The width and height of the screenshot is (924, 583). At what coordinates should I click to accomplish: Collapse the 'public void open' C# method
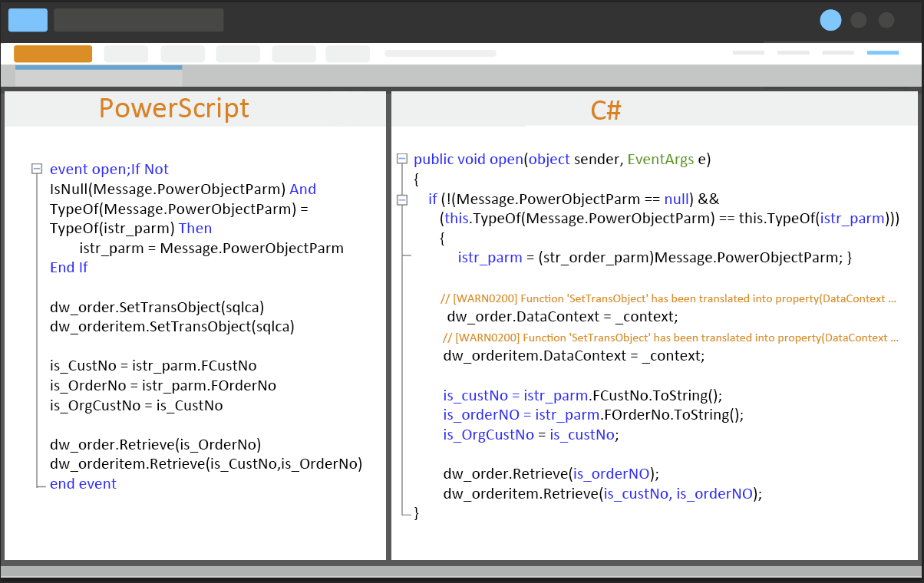(x=401, y=159)
